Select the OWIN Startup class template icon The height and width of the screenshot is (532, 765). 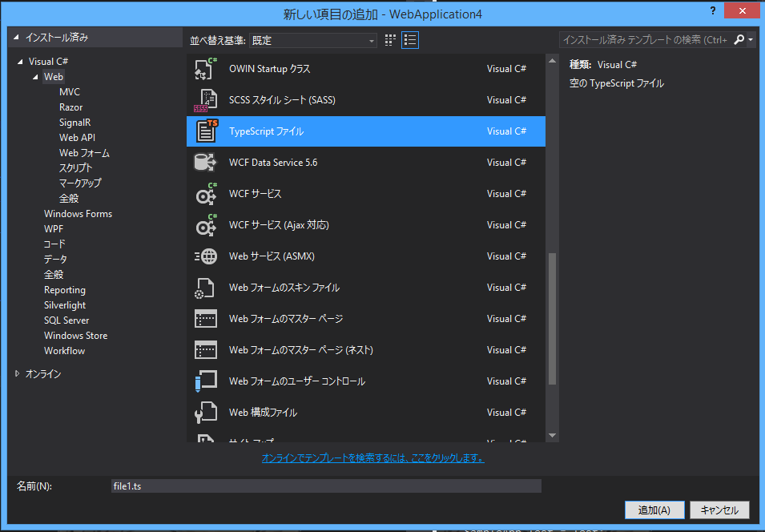pyautogui.click(x=206, y=68)
